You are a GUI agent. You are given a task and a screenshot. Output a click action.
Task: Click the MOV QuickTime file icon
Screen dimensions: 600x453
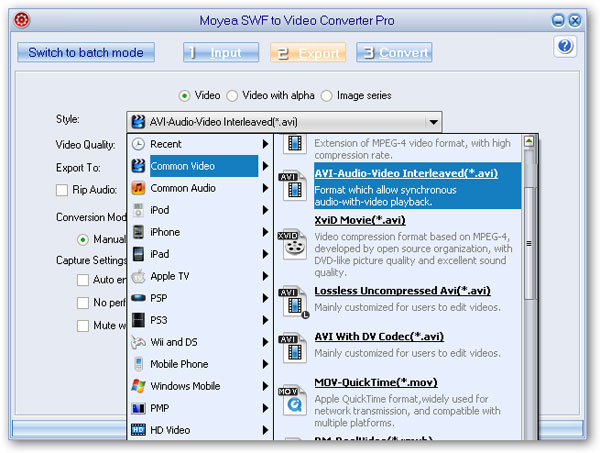point(293,401)
